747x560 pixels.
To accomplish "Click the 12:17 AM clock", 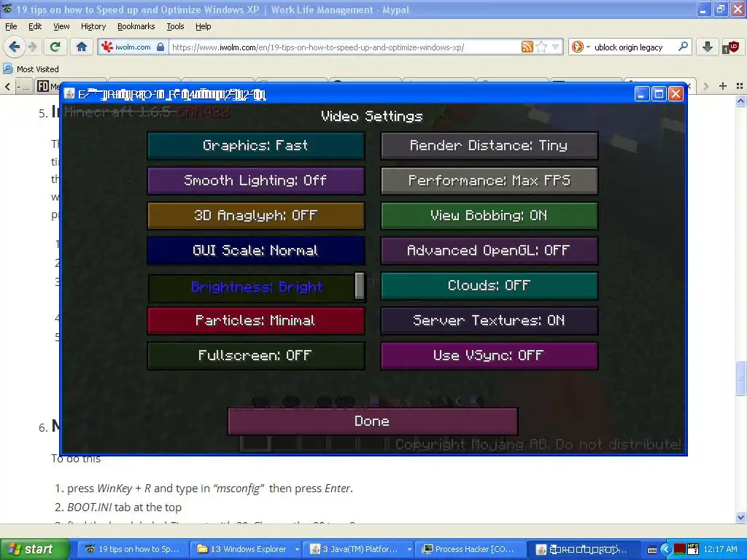I will coord(720,549).
